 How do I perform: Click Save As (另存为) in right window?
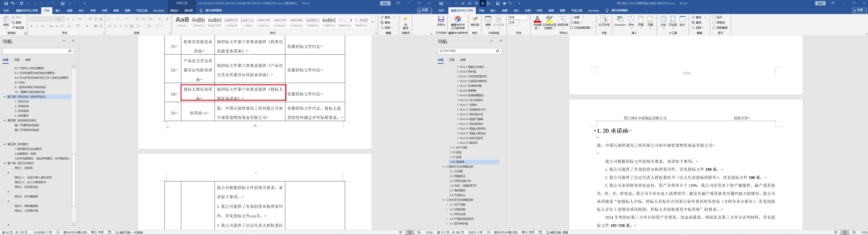(441, 21)
